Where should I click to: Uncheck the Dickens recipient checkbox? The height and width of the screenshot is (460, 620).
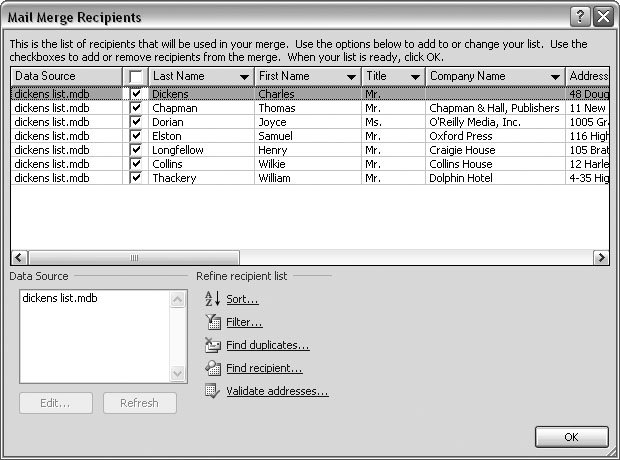click(x=136, y=94)
